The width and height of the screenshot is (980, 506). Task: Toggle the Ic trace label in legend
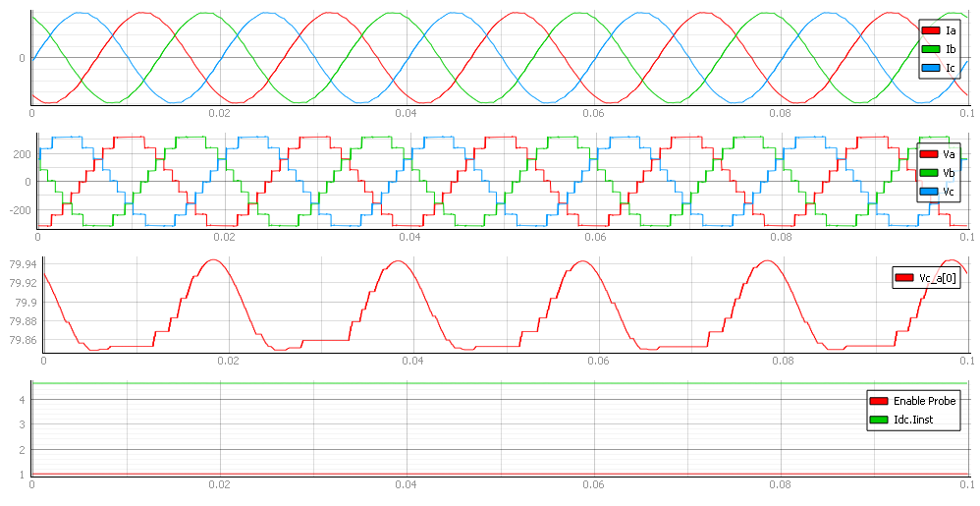point(951,69)
